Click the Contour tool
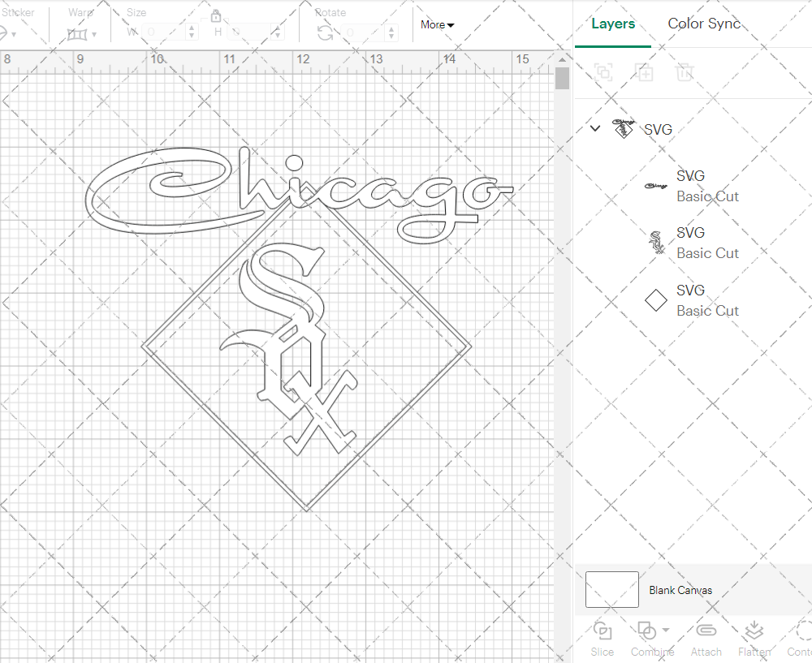The image size is (812, 663). [800, 639]
